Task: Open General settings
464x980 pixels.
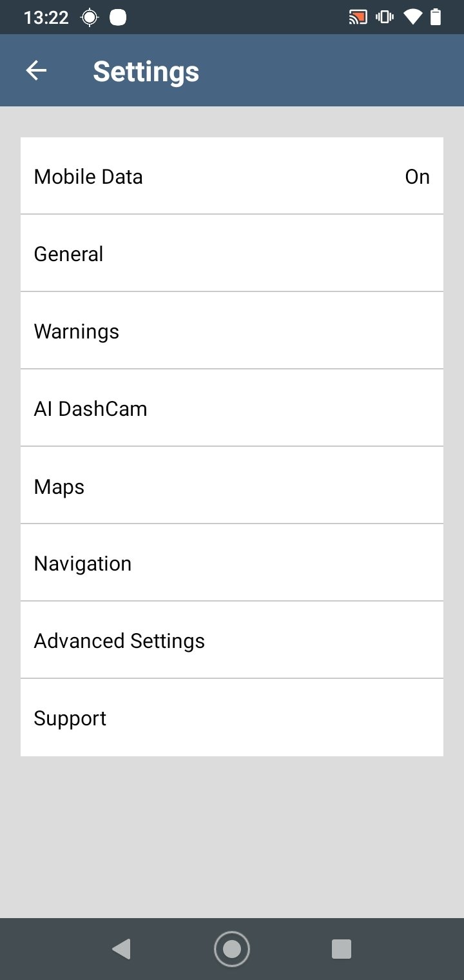Action: tap(232, 253)
